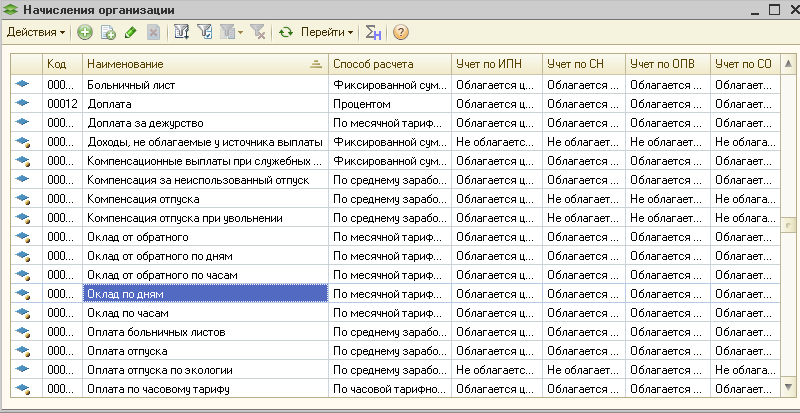Click the Код column header
Image resolution: width=800 pixels, height=413 pixels.
(x=60, y=63)
